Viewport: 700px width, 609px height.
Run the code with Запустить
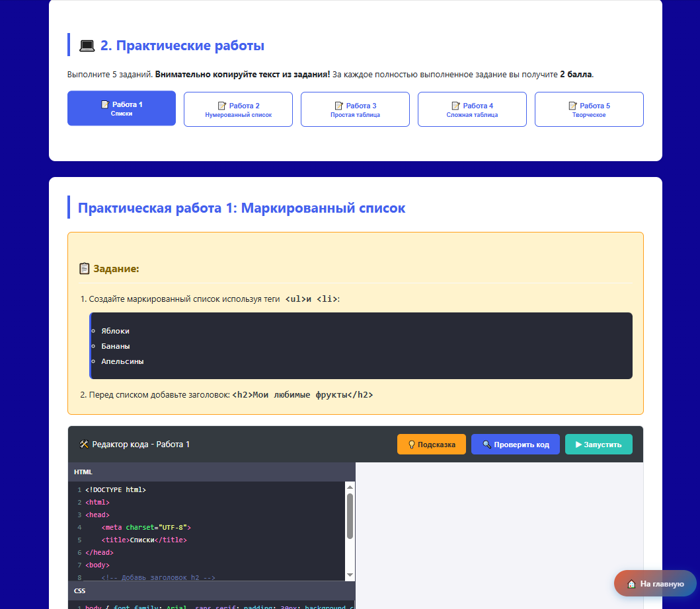point(599,445)
